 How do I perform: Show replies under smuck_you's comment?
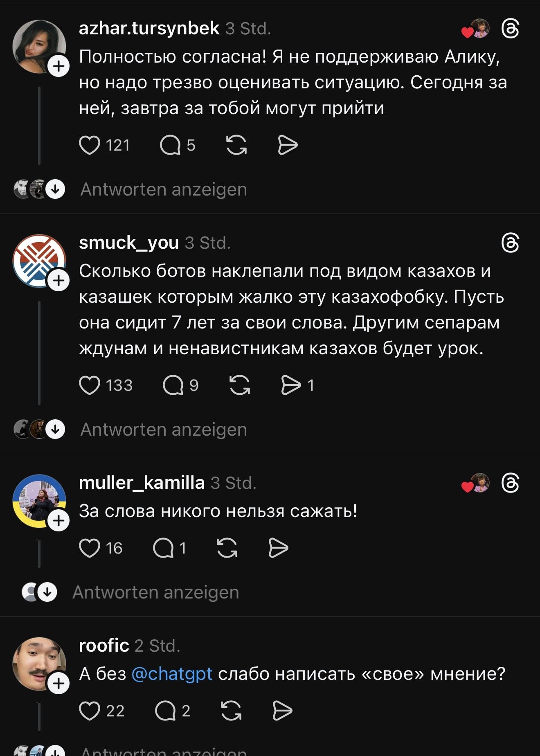coord(164,430)
